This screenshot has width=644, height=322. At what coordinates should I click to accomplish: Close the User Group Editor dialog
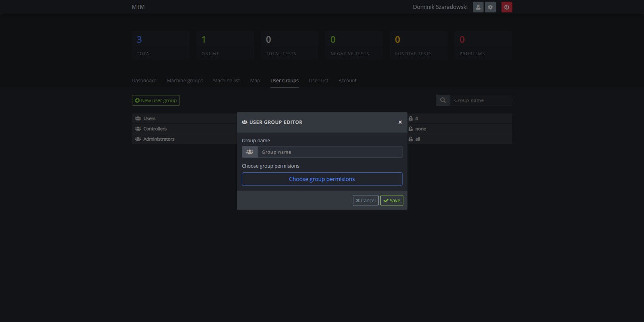click(400, 122)
